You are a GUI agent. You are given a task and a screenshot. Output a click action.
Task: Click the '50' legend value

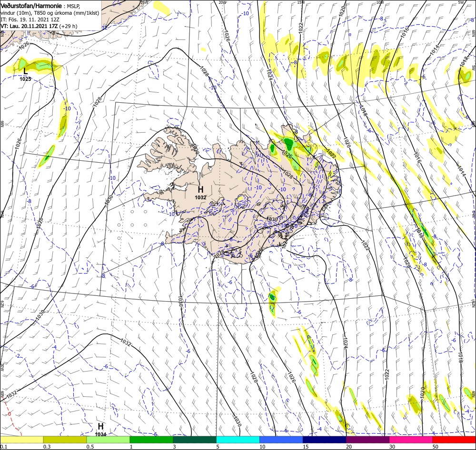436,447
